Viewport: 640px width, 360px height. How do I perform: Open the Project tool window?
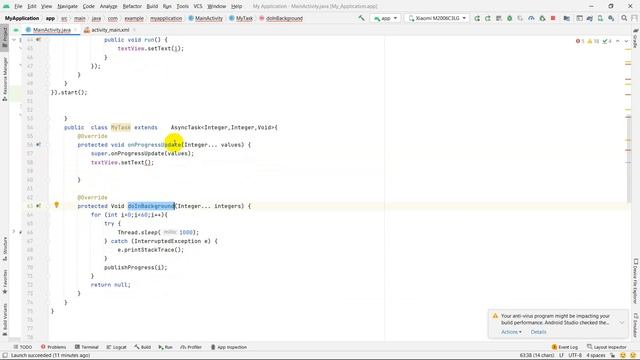4,37
